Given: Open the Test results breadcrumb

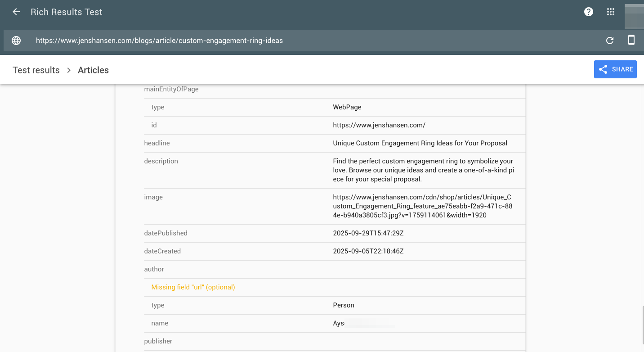Looking at the screenshot, I should tap(36, 70).
